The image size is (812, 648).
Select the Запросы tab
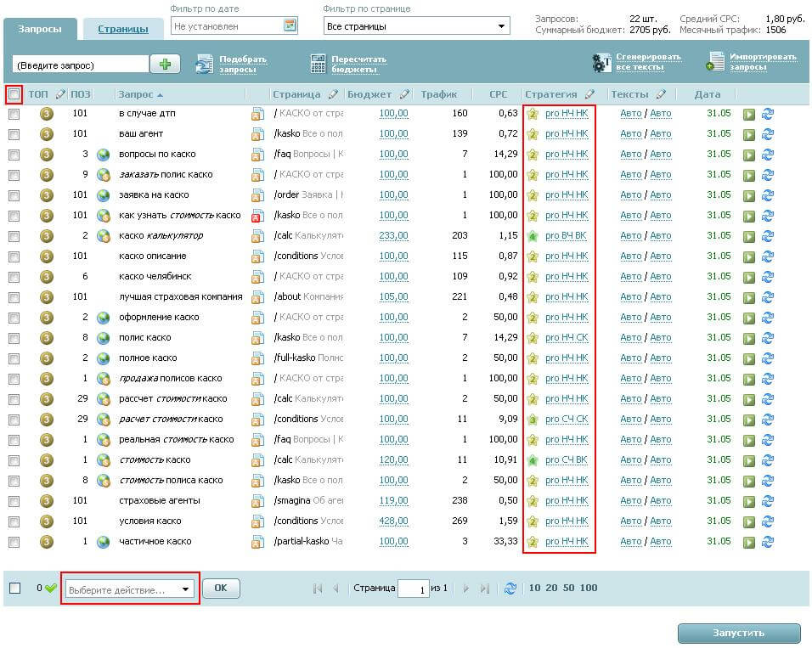coord(40,29)
